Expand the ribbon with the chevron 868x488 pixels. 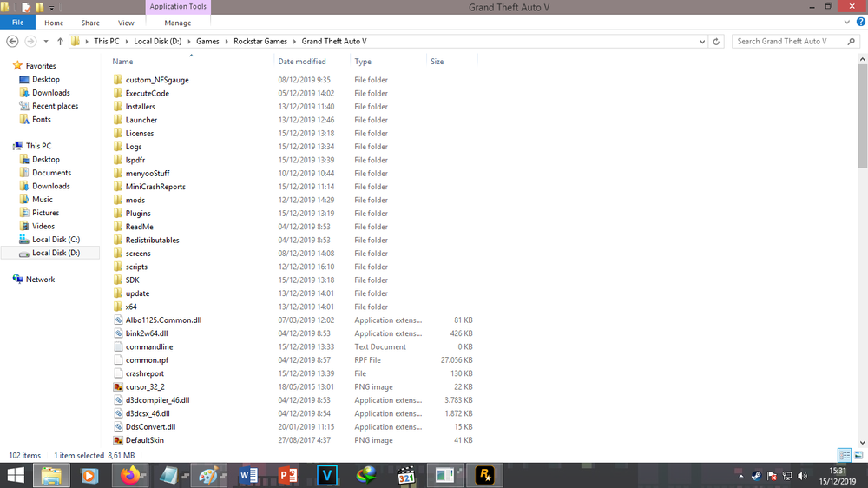pos(847,23)
